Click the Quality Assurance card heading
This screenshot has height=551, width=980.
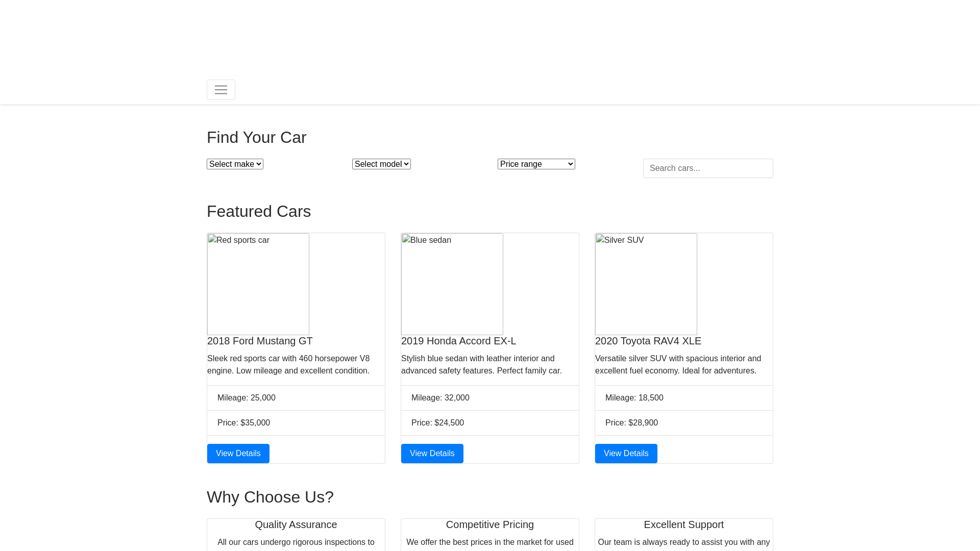[296, 524]
